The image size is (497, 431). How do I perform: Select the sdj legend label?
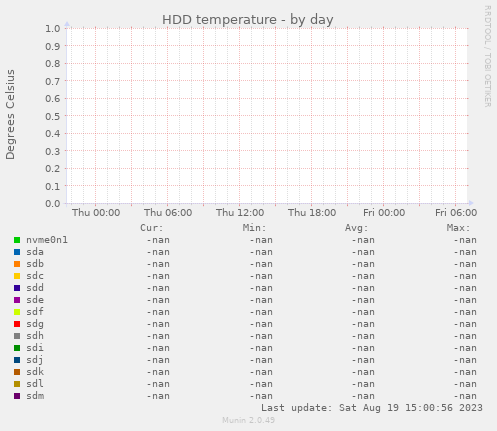(35, 360)
